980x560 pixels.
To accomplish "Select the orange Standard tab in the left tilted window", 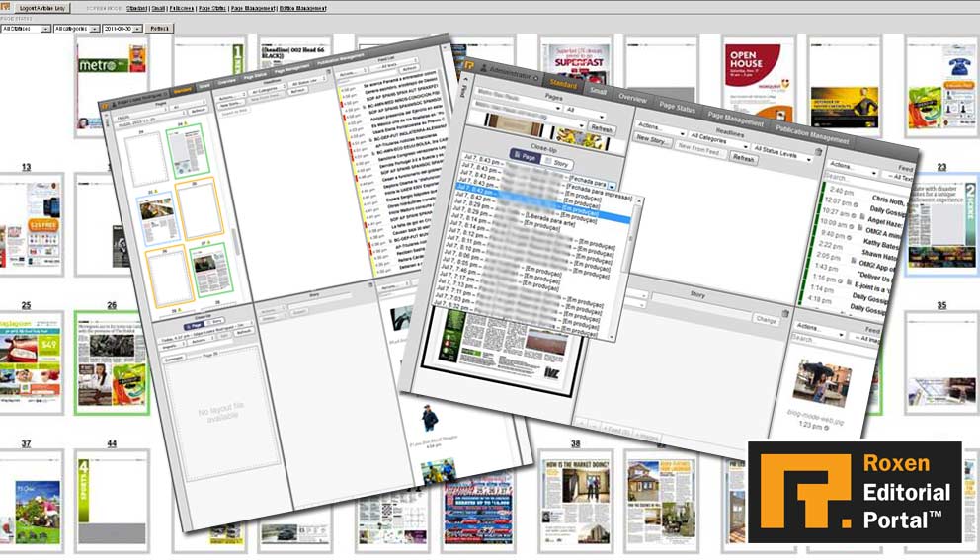I will click(x=183, y=91).
